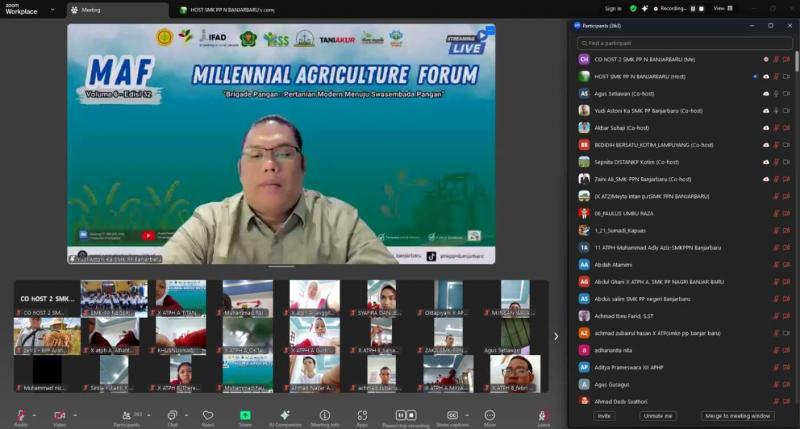The image size is (800, 429).
Task: Click the muted mic for Akbar Suhaji
Action: (776, 128)
